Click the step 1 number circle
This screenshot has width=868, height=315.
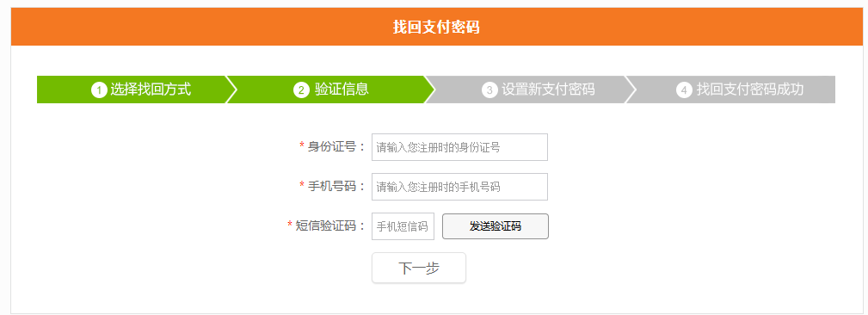(x=99, y=90)
